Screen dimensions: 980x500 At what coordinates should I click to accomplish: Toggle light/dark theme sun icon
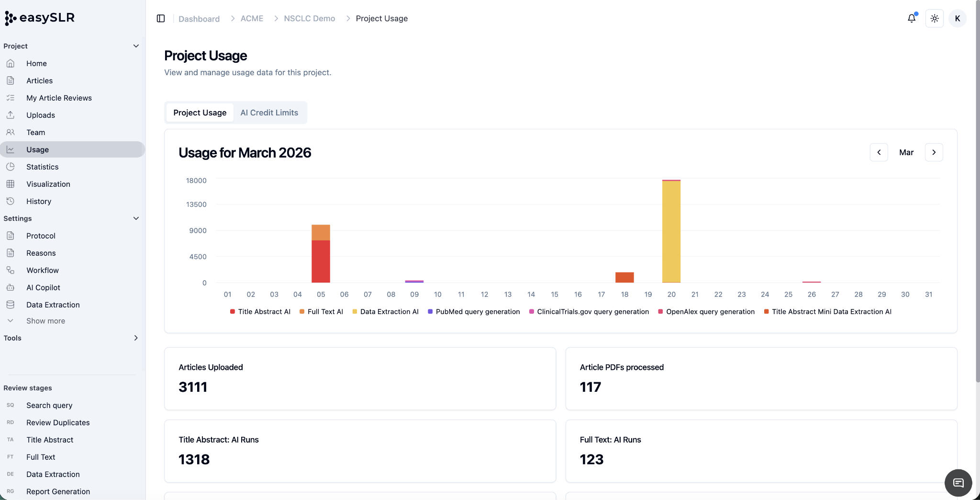tap(935, 18)
